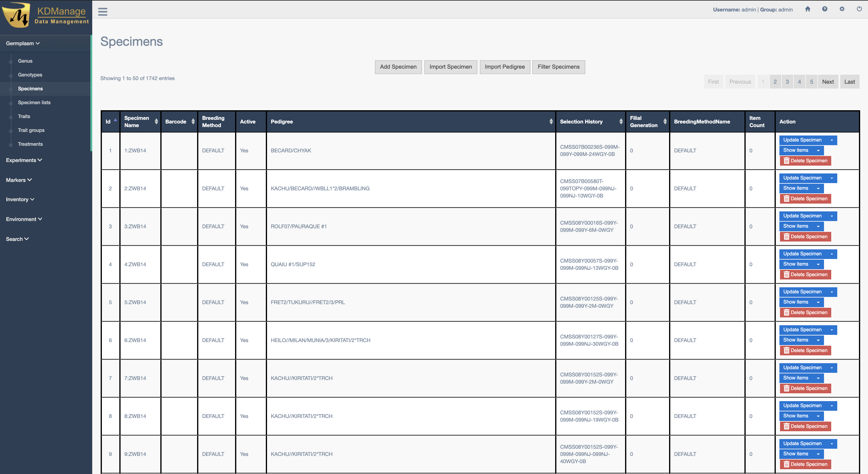Sort by Specimen Name column arrows
The width and height of the screenshot is (868, 474).
(156, 122)
